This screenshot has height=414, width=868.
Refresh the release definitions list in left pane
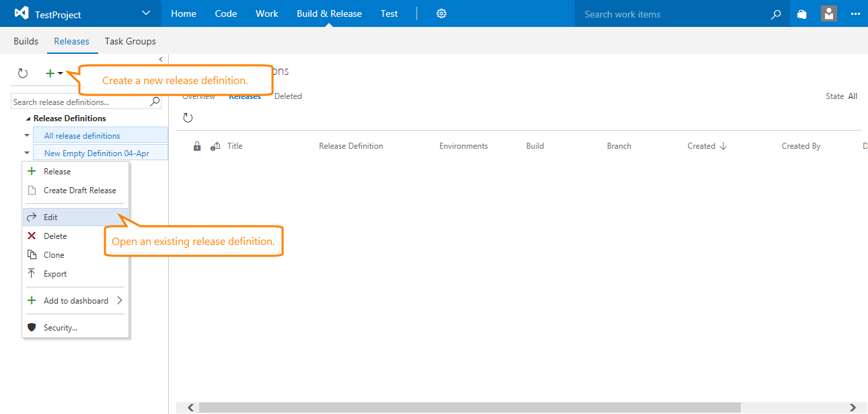coord(23,73)
